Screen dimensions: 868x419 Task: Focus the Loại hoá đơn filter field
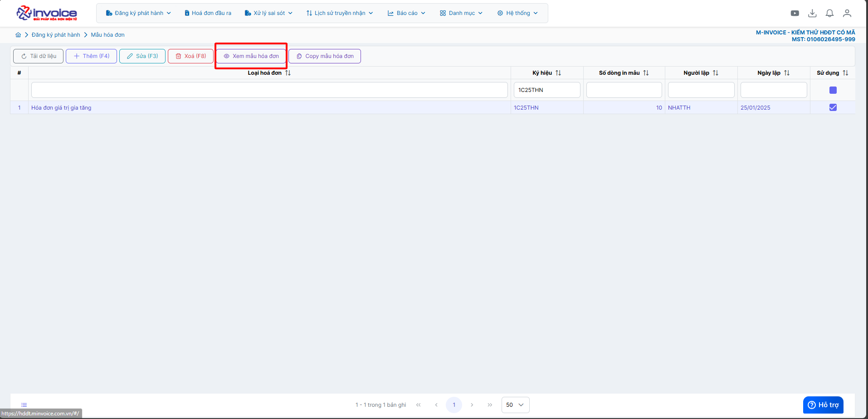click(269, 90)
